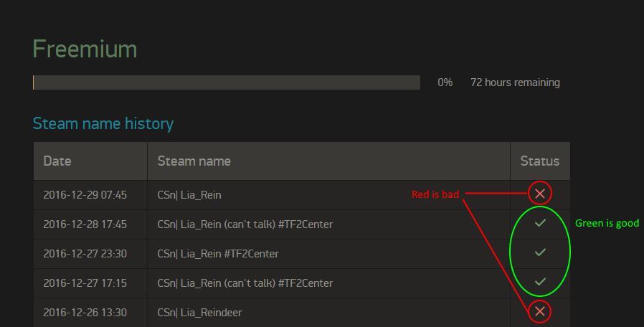Click the name CSn| Lia_Reindeer
Viewport: 644px width, 327px height.
coord(199,313)
